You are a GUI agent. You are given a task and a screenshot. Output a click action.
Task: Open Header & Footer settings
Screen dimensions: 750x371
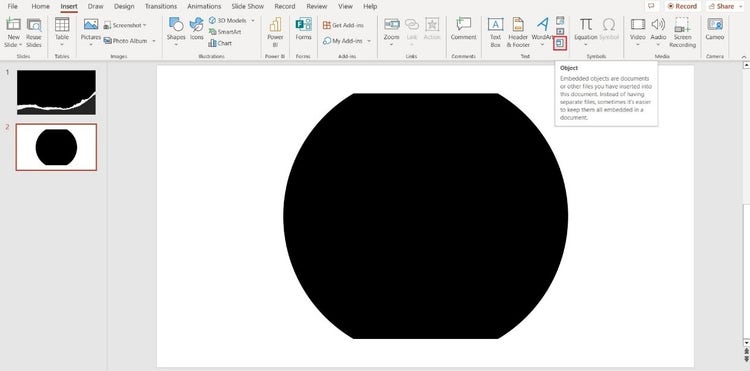coord(518,33)
